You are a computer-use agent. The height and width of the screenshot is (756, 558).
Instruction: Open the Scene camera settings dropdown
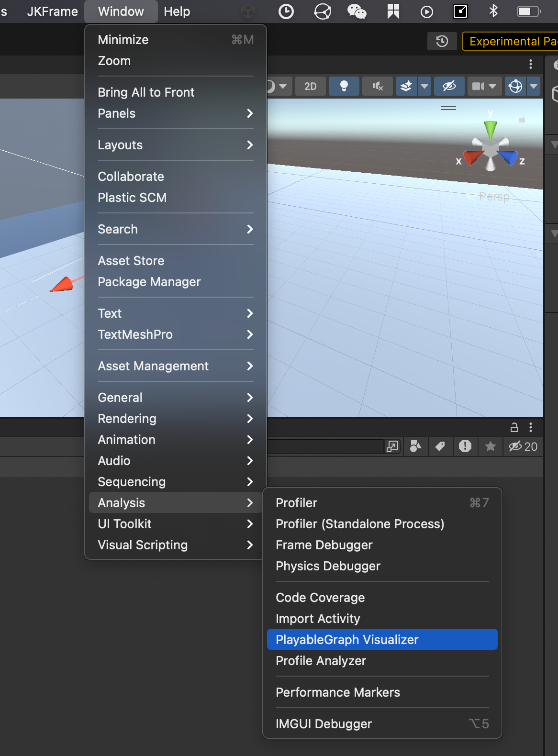pyautogui.click(x=484, y=86)
